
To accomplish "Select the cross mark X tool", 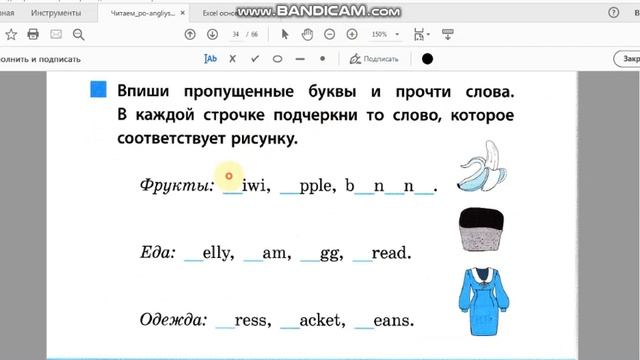I will [233, 59].
